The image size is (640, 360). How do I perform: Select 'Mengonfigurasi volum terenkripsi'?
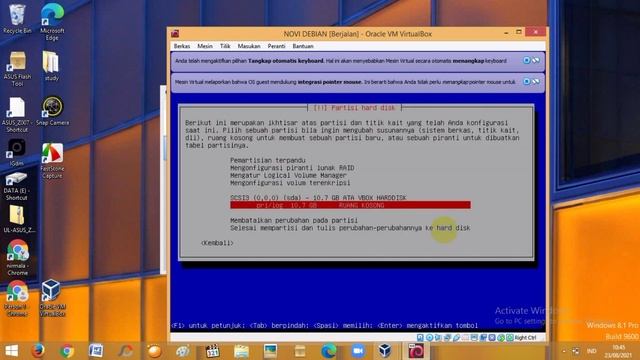pyautogui.click(x=290, y=183)
